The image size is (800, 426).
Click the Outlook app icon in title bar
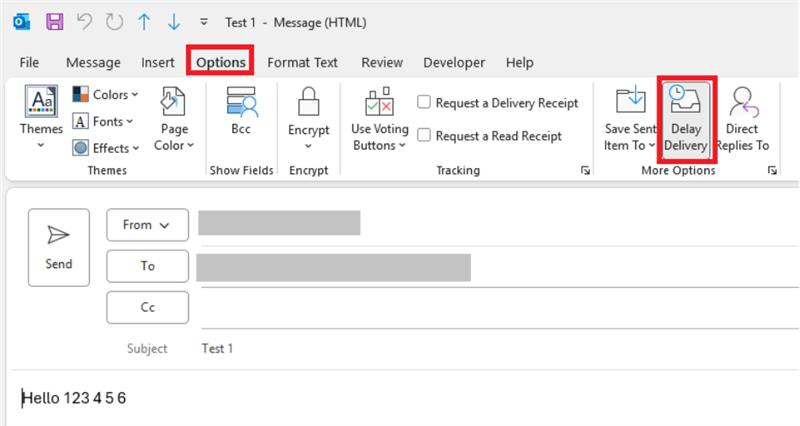click(x=21, y=22)
